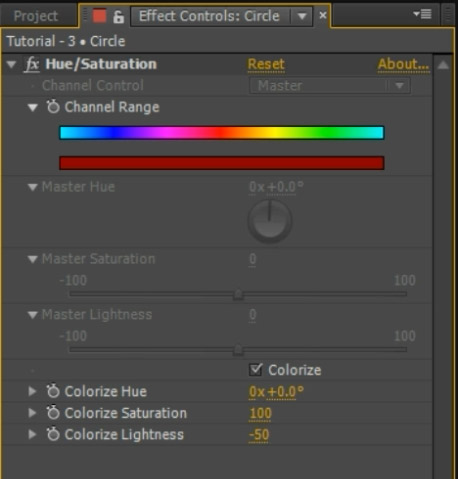Viewport: 458px width, 479px height.
Task: Click the Master Saturation slider handle
Action: (238, 295)
